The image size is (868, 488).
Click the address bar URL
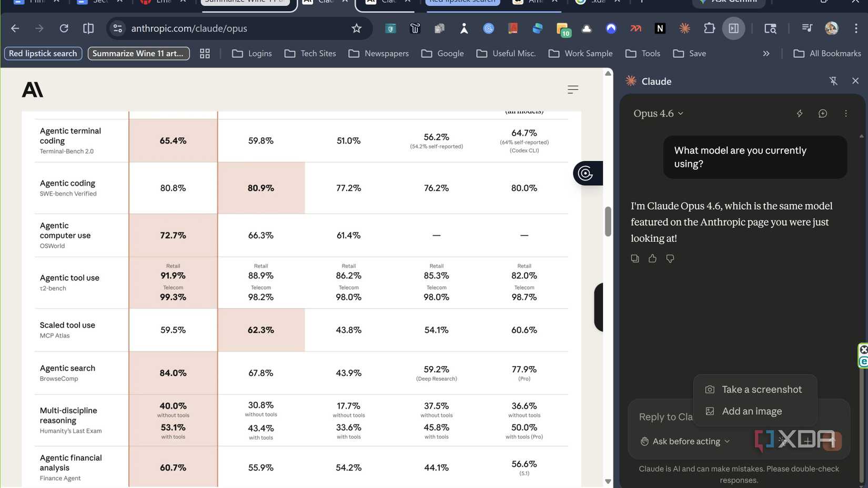point(189,28)
